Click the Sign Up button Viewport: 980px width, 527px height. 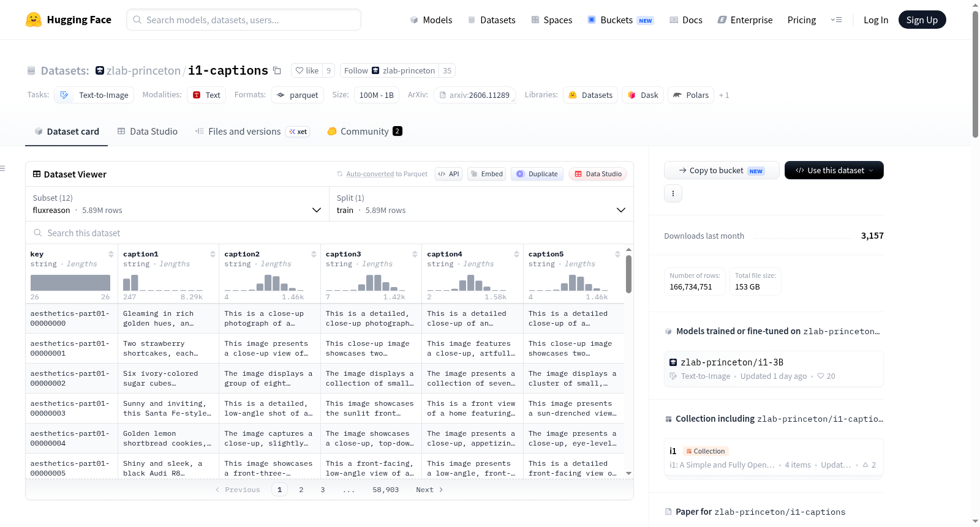tap(922, 20)
